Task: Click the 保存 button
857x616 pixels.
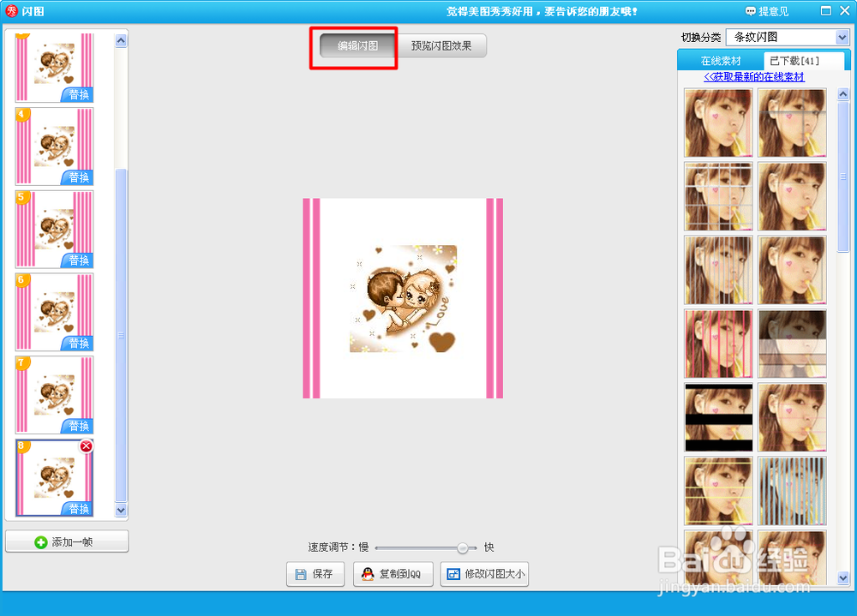Action: [x=315, y=574]
